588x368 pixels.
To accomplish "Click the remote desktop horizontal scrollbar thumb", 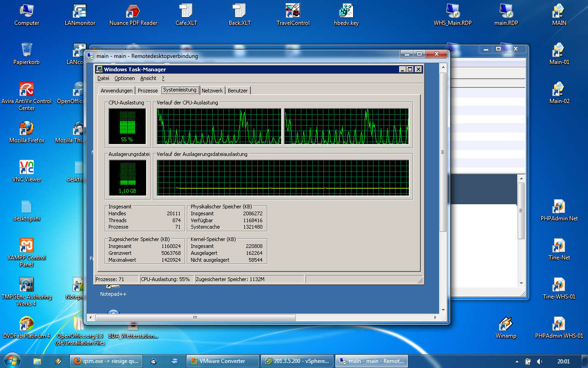I will click(195, 317).
